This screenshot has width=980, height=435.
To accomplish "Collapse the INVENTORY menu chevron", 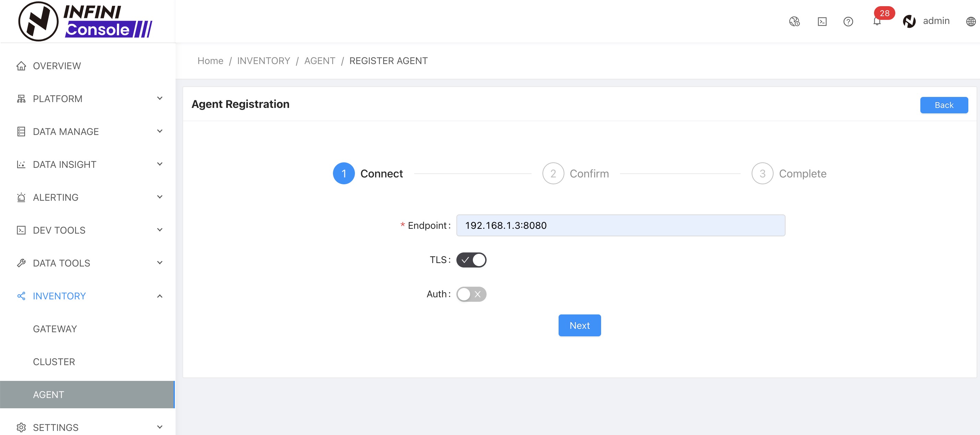I will 160,296.
